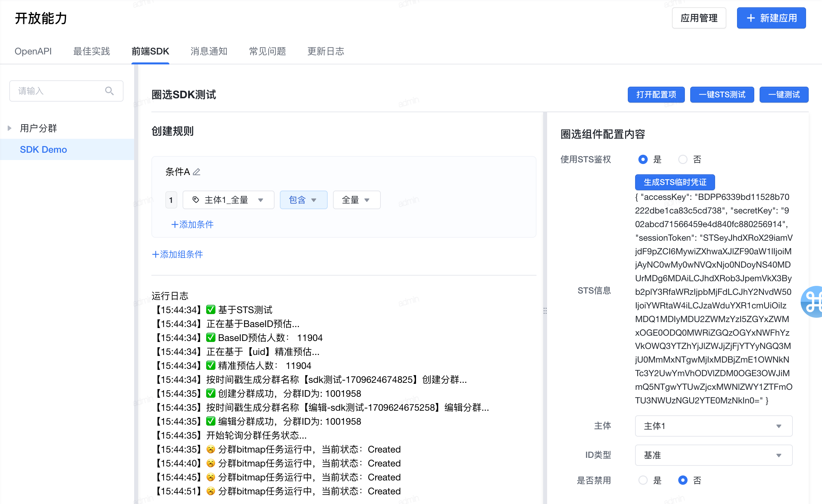Expand the 用户分群 tree node
This screenshot has width=822, height=504.
click(10, 128)
